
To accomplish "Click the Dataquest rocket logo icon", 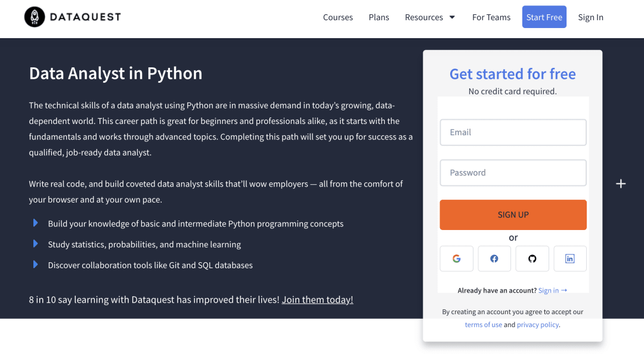I will (35, 17).
